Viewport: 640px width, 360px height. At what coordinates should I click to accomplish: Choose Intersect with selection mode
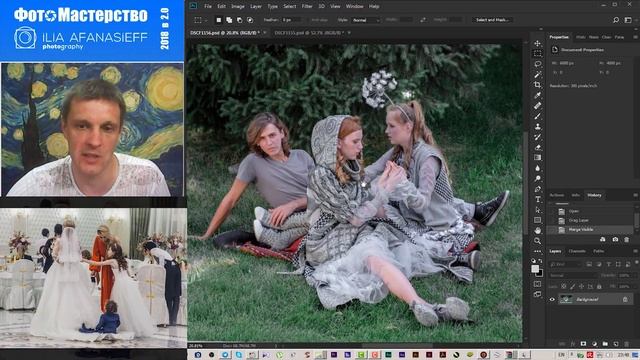pos(250,20)
